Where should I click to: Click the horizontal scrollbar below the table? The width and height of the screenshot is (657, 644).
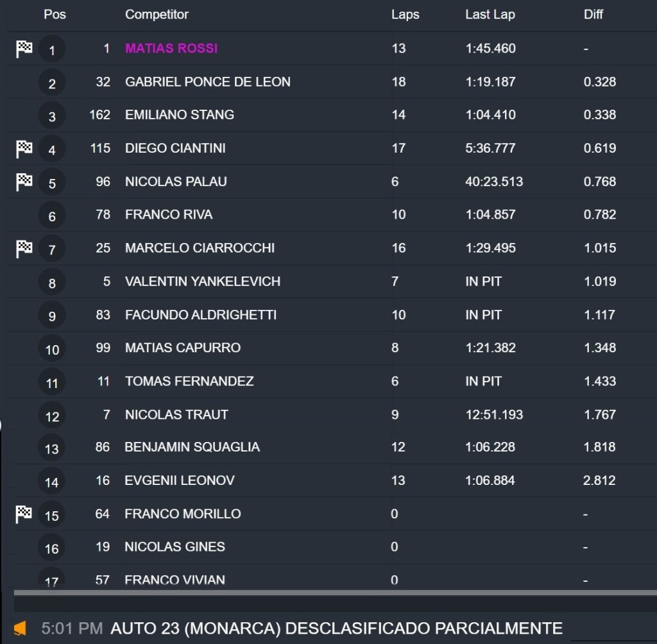point(334,593)
